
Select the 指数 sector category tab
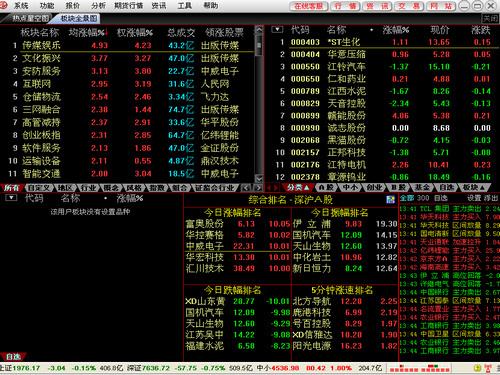coord(157,188)
